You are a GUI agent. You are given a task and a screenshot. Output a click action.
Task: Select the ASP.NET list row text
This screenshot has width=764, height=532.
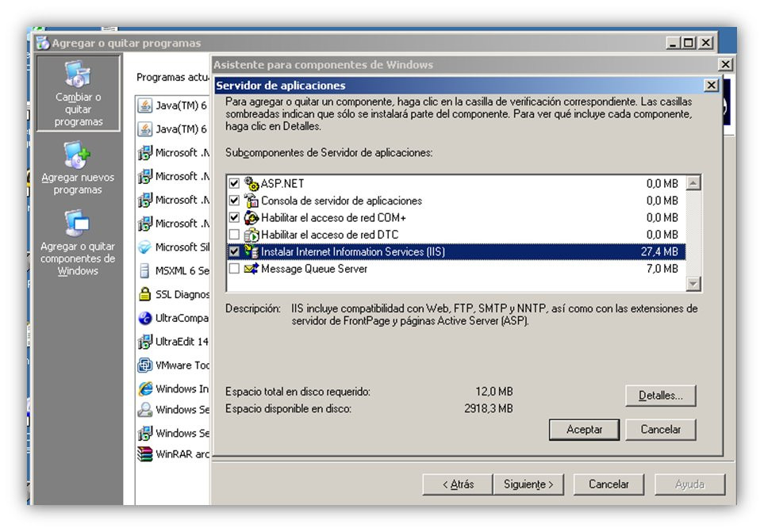tap(282, 183)
